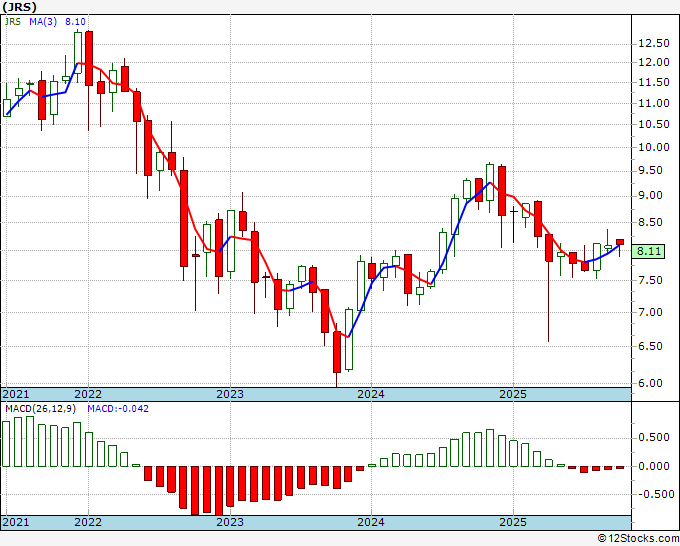
Task: Click the 2022 marker on price timeline
Action: point(88,394)
